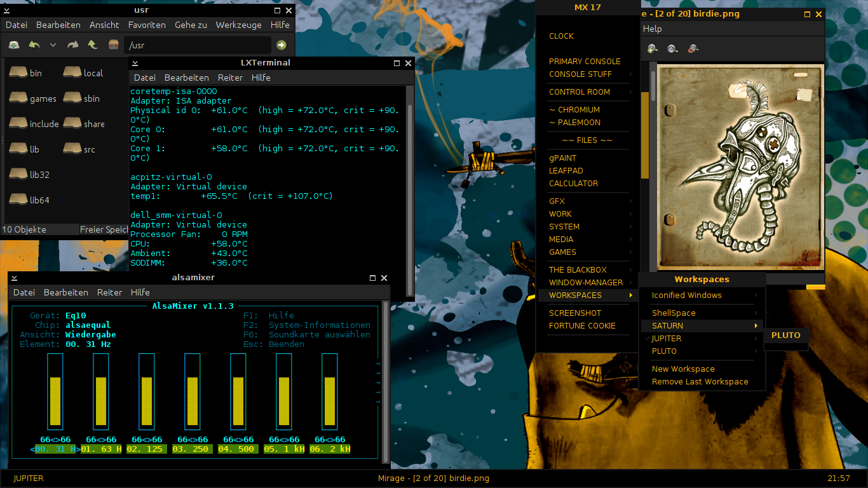
Task: Click Remove Last Workspace
Action: click(x=702, y=382)
